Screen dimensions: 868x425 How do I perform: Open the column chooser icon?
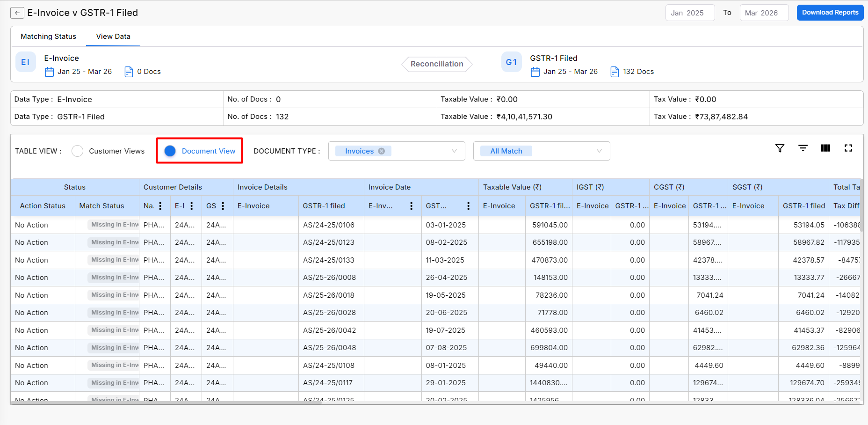[x=825, y=148]
